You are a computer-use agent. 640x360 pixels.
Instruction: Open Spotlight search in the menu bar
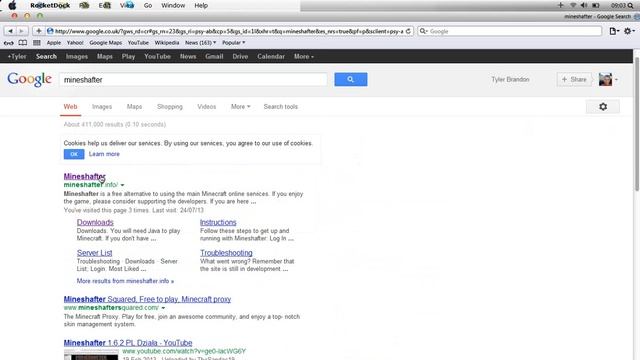click(631, 5)
